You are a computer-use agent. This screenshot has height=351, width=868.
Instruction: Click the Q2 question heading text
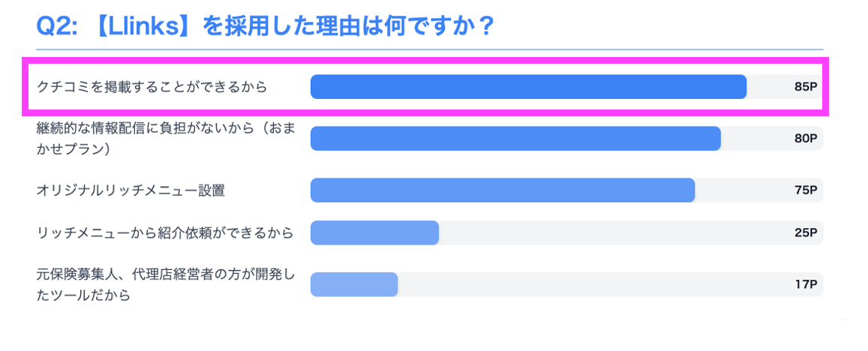pyautogui.click(x=266, y=26)
